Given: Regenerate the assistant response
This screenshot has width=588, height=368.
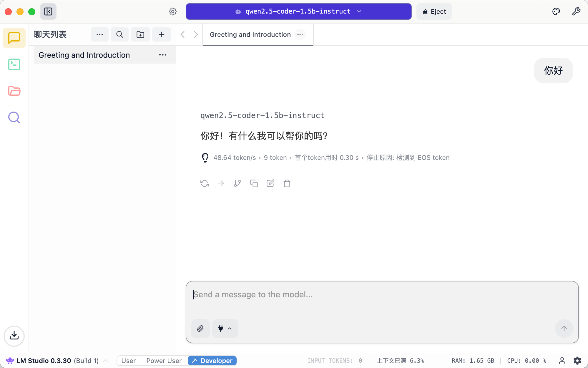Looking at the screenshot, I should click(x=205, y=183).
